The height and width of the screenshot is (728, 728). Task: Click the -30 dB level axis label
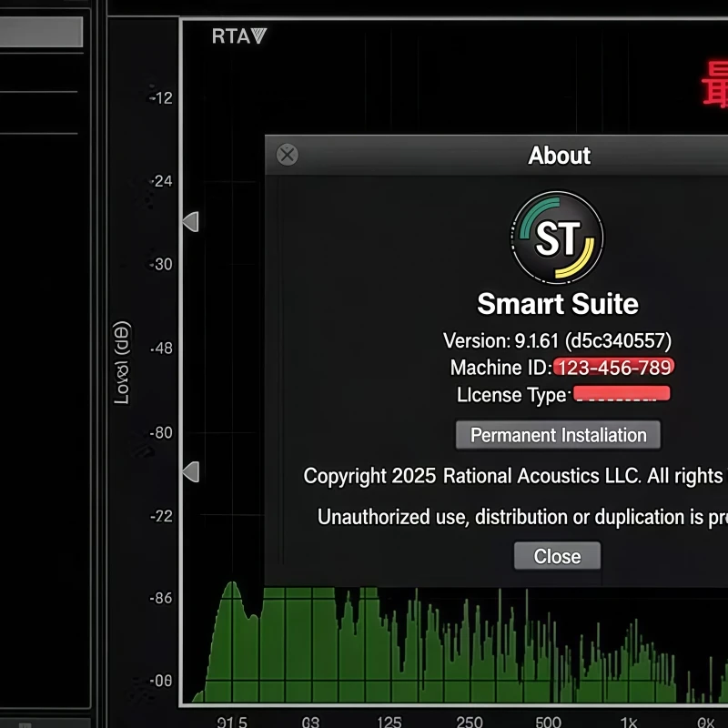(161, 264)
